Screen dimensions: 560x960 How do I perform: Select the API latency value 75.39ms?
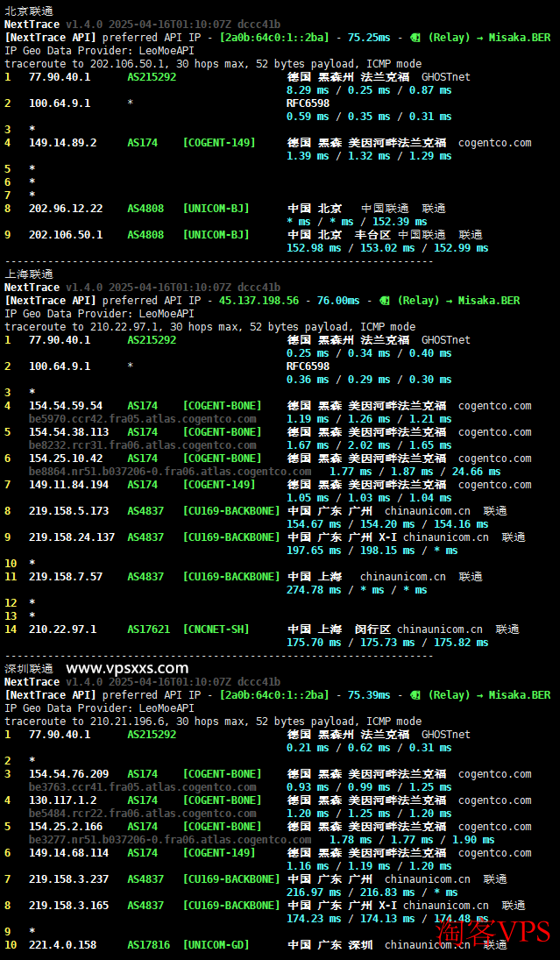pyautogui.click(x=368, y=695)
